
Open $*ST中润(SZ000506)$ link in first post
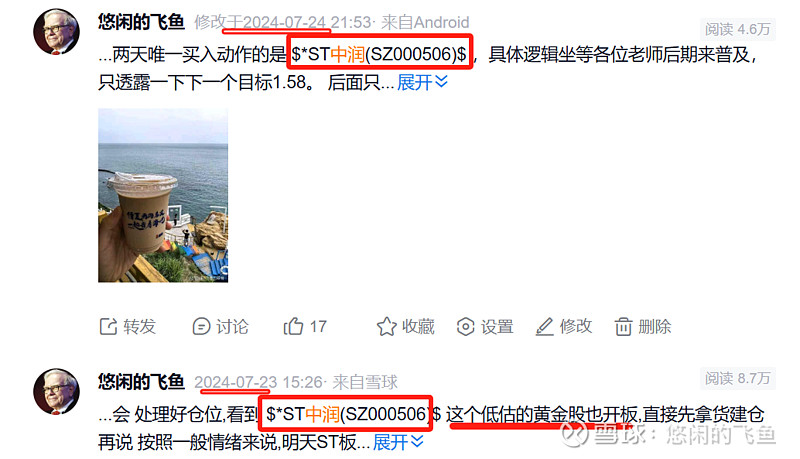[379, 54]
